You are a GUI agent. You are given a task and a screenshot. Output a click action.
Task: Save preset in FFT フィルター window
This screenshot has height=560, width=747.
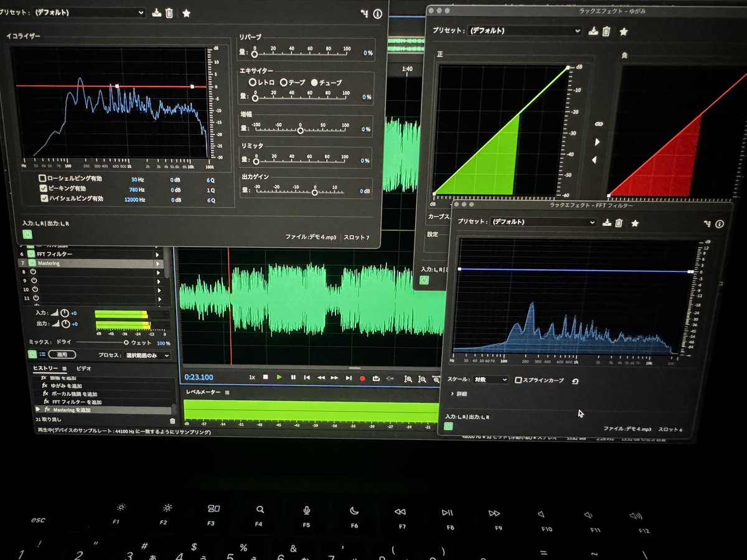click(606, 223)
